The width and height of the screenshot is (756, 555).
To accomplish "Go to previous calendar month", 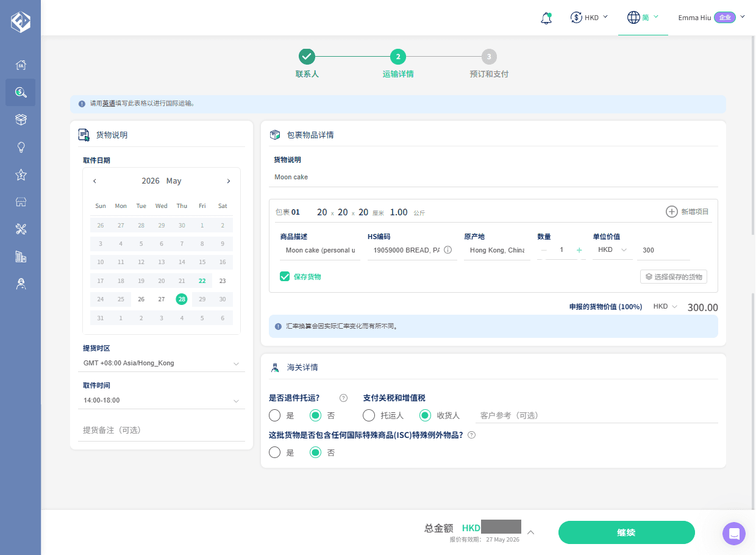I will tap(94, 181).
